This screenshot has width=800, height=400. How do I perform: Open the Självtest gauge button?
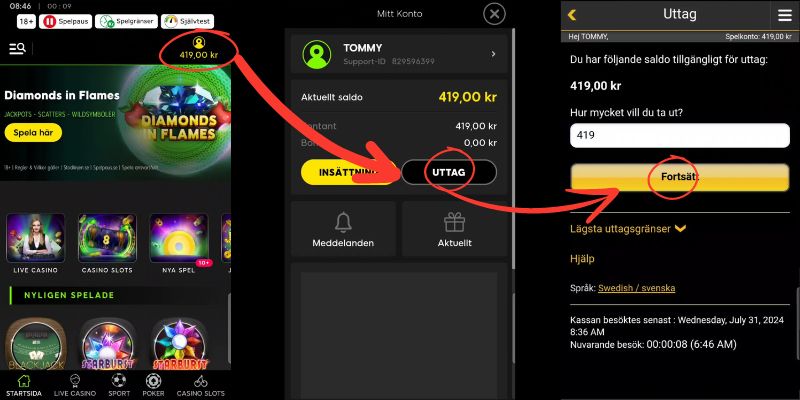pos(187,21)
